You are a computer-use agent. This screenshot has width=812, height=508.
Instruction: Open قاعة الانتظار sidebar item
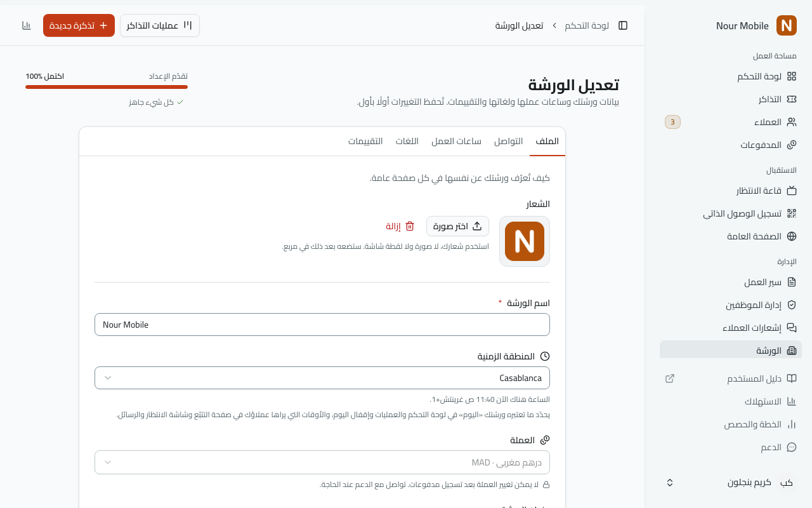pos(731,190)
